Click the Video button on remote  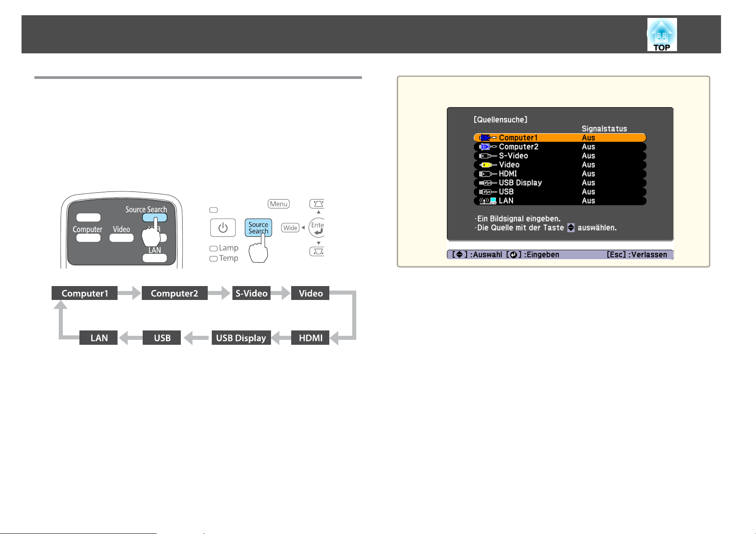tap(122, 238)
